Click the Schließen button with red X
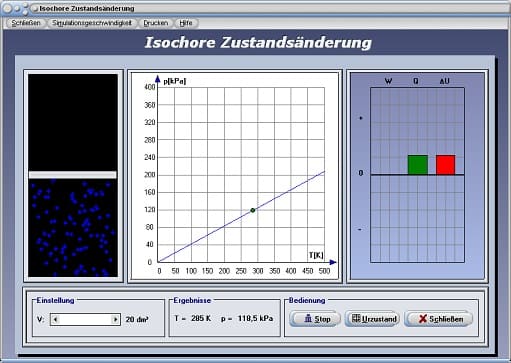The width and height of the screenshot is (511, 363). pos(438,319)
